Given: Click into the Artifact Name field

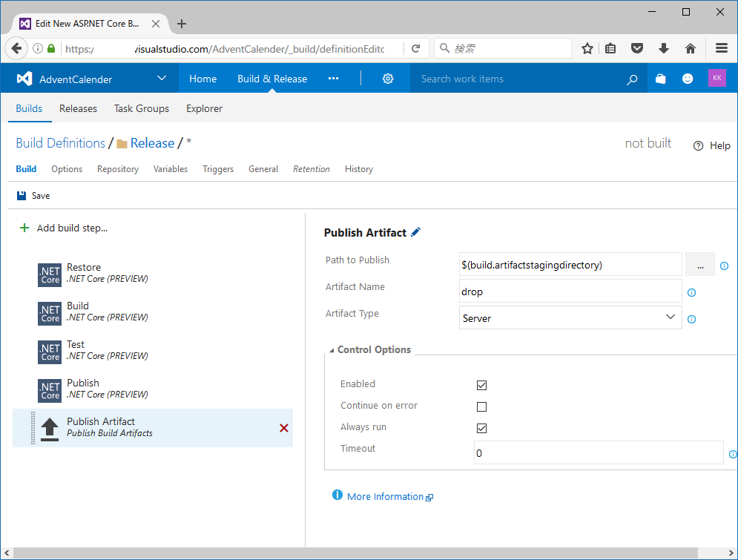Looking at the screenshot, I should point(570,291).
